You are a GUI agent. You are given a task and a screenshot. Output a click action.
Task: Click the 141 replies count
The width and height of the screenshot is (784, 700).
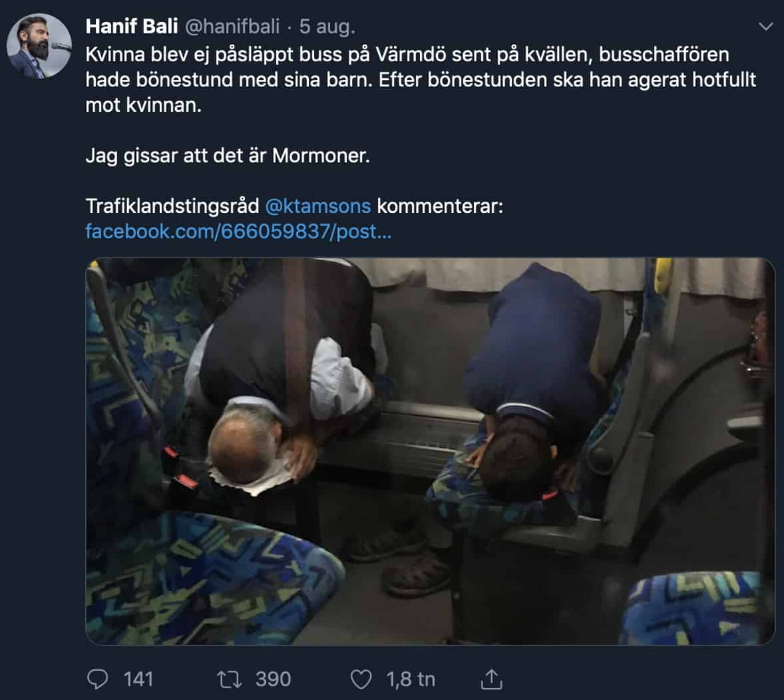pos(138,679)
